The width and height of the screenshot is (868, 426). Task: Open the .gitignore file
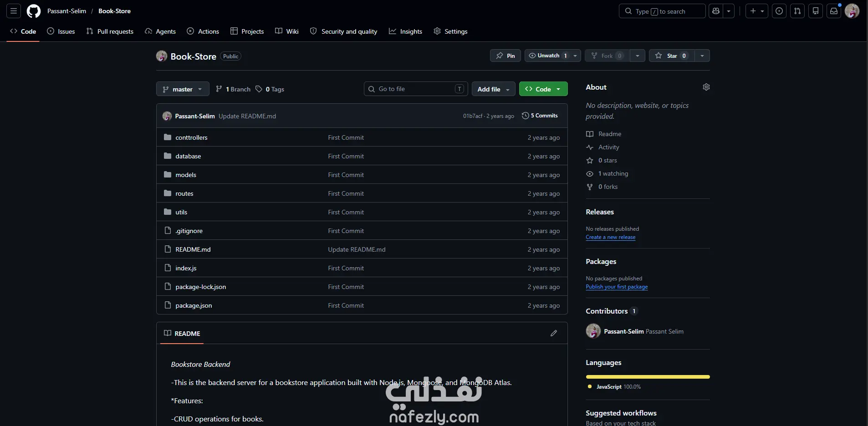(x=189, y=231)
